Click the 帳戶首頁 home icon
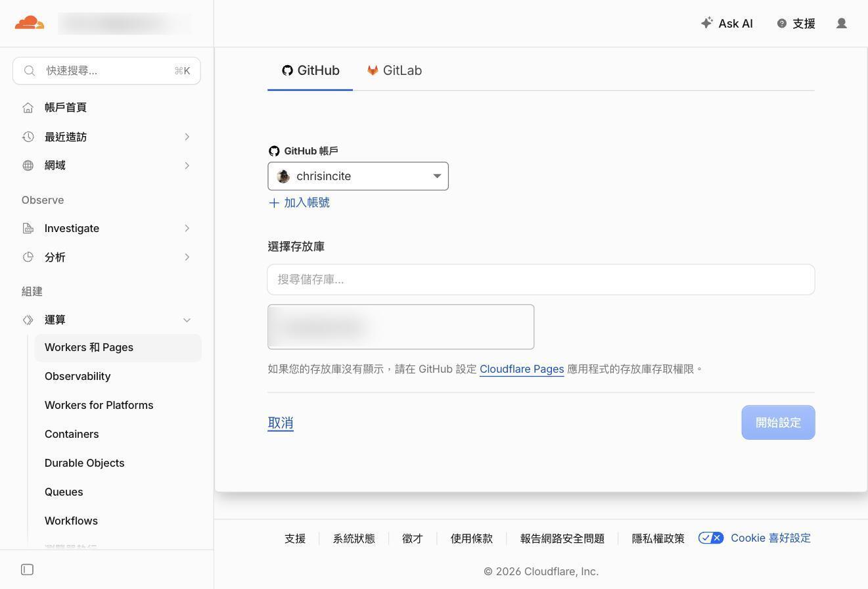 (x=28, y=107)
